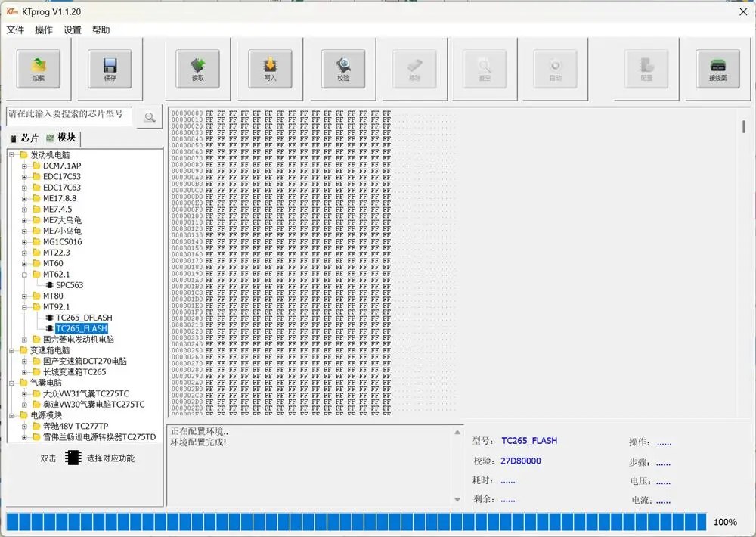This screenshot has height=537, width=756.
Task: Expand the 大众VW31气囊TC275TC node
Action: coord(24,394)
